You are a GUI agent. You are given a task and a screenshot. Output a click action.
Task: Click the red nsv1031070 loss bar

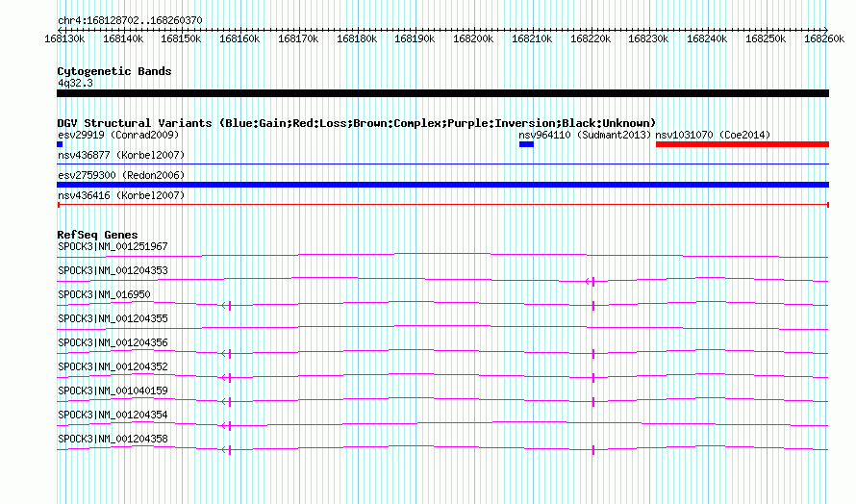click(x=743, y=144)
